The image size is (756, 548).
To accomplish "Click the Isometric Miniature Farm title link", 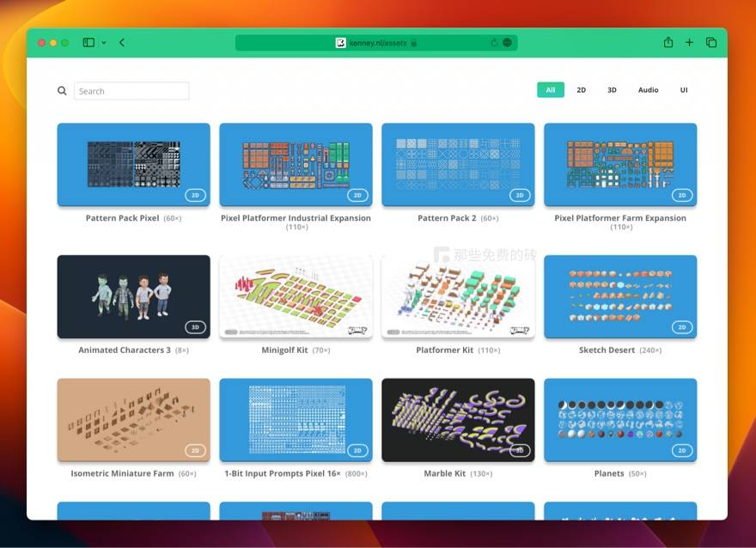I will pos(123,473).
